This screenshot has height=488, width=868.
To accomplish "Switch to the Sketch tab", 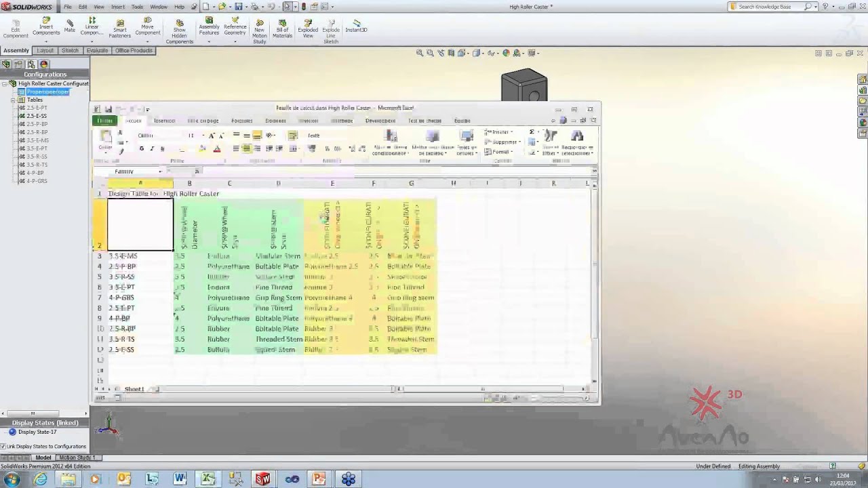I will (71, 50).
